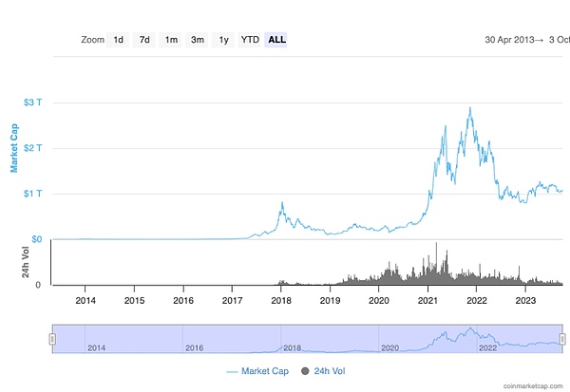Grab the left navigator range handle
570x392 pixels.
(x=52, y=339)
